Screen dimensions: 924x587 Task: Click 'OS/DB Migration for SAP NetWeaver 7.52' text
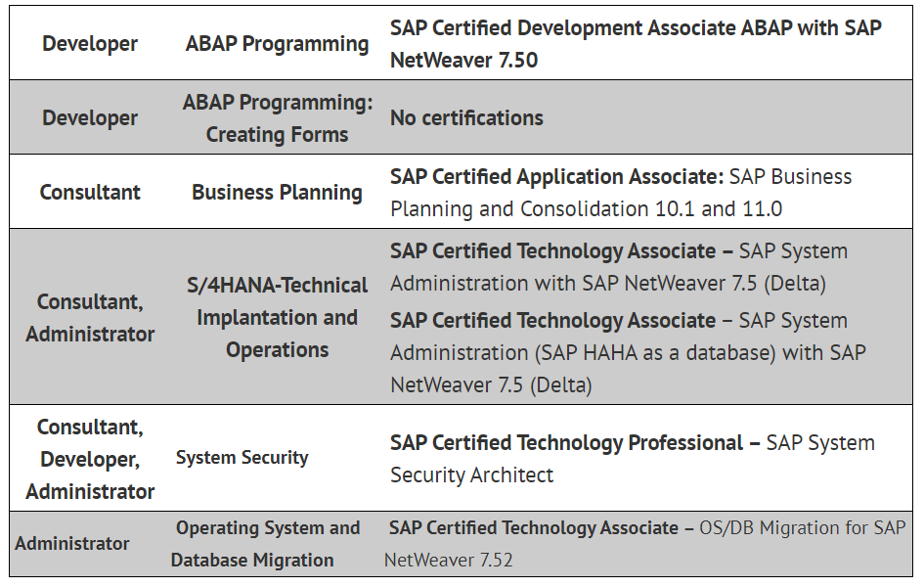pyautogui.click(x=644, y=543)
